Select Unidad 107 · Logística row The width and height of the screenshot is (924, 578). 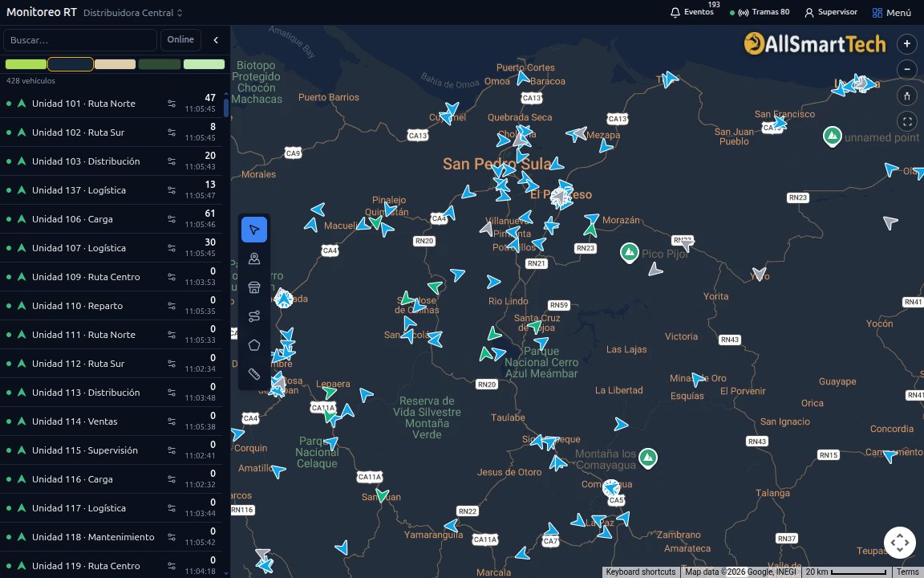[111, 248]
